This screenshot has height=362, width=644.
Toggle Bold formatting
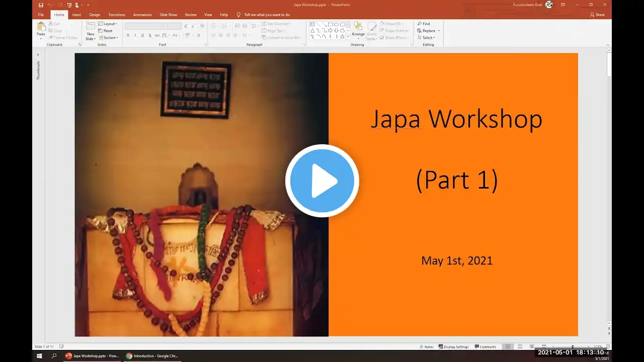pos(128,35)
